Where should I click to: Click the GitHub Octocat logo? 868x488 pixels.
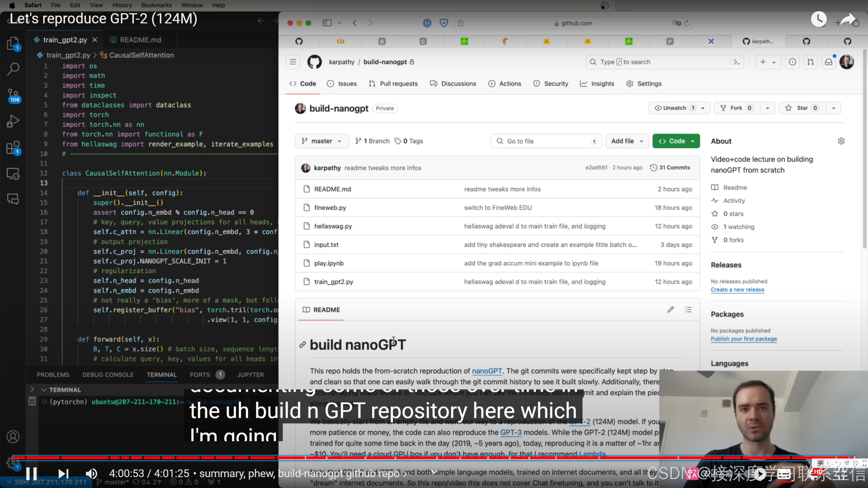tap(314, 62)
